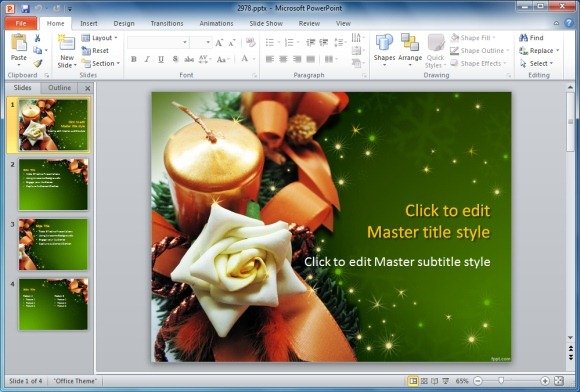This screenshot has width=580, height=392.
Task: Select slide 3 thumbnail
Action: coord(53,244)
